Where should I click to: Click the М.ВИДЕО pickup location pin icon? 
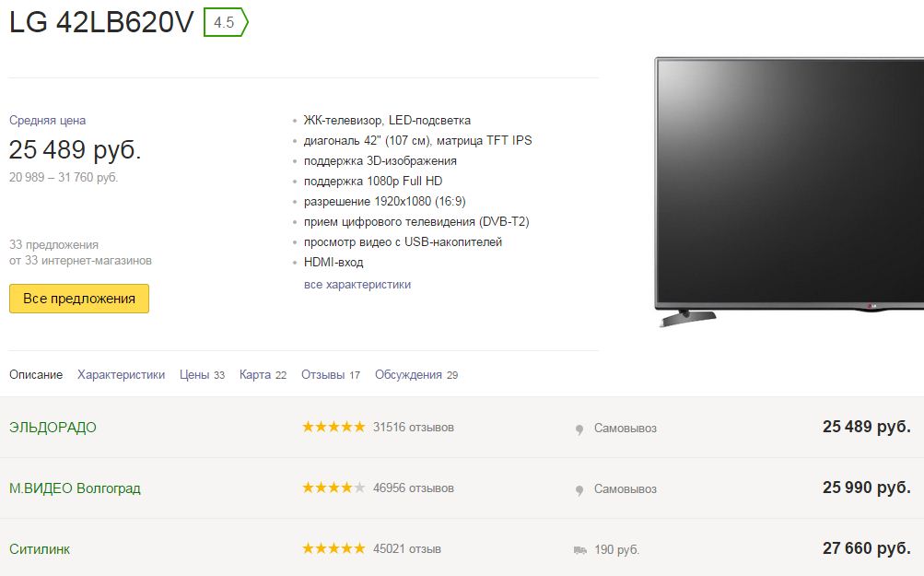click(579, 490)
